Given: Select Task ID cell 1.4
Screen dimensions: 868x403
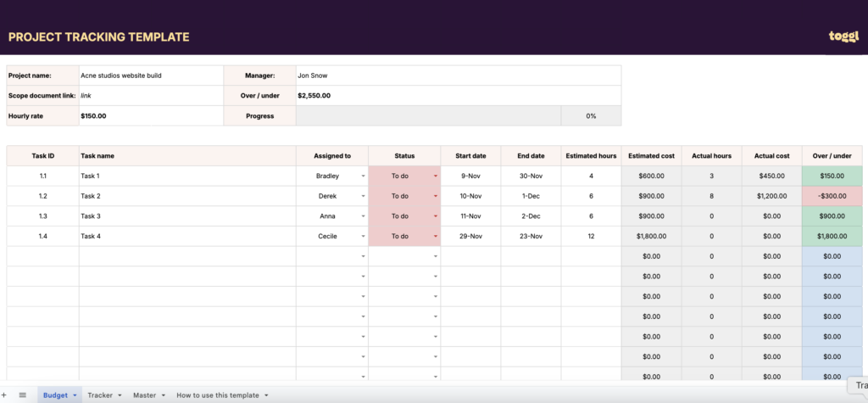Looking at the screenshot, I should pos(42,236).
